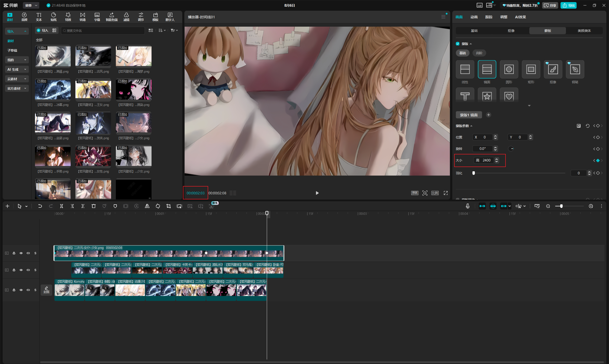
Task: Hide the top track with eye icon
Action: (x=21, y=253)
